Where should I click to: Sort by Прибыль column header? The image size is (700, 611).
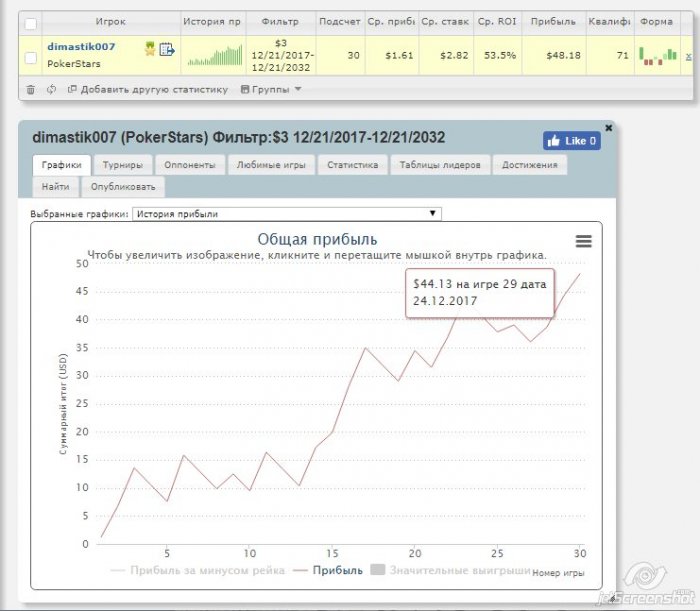553,21
